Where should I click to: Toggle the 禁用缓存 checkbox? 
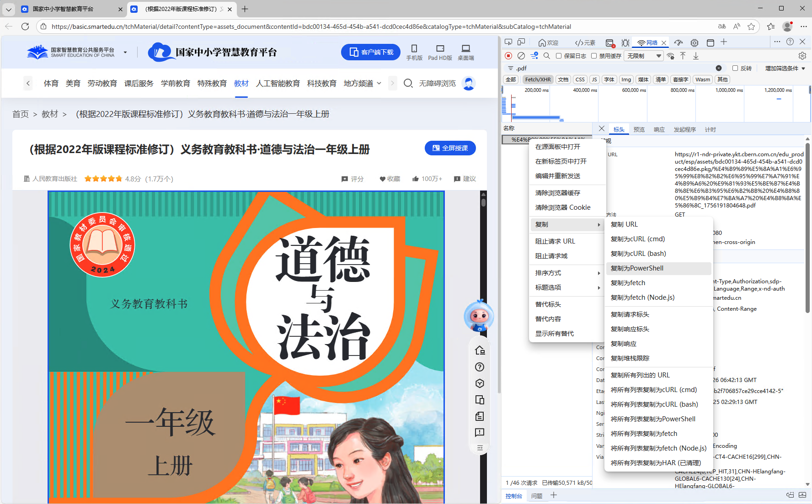pos(594,56)
